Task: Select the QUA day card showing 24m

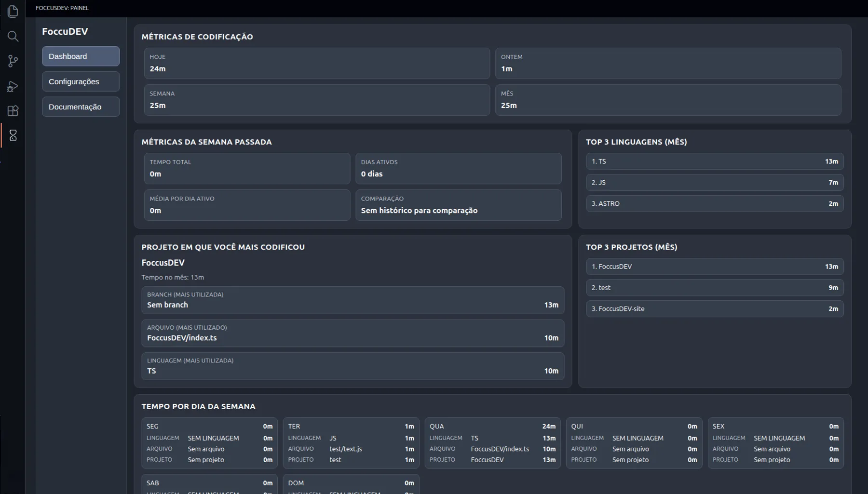Action: tap(492, 442)
